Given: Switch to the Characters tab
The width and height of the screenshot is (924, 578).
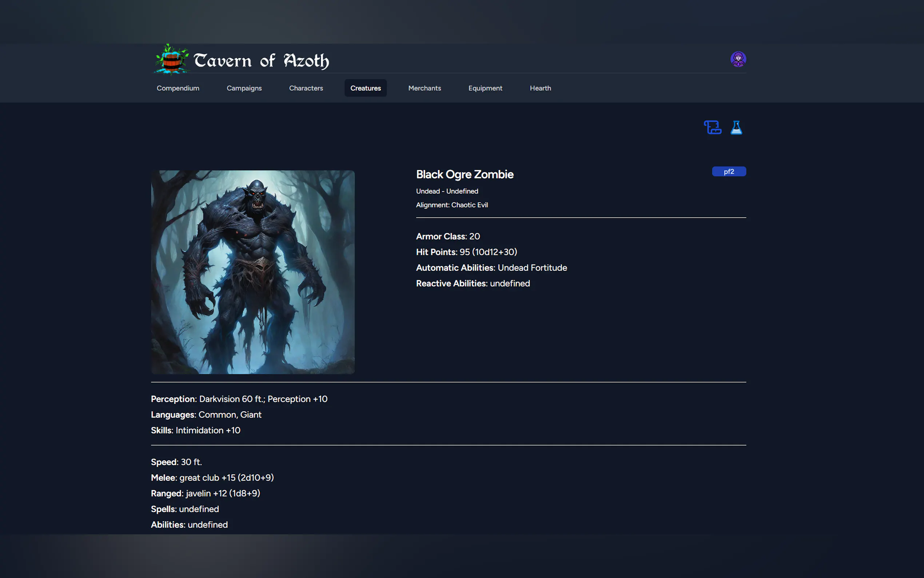Looking at the screenshot, I should [306, 88].
